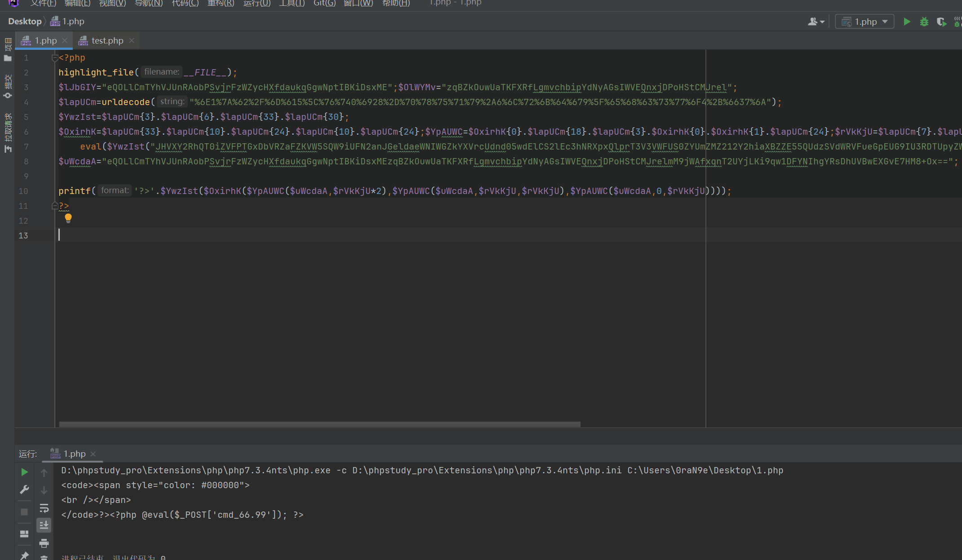962x560 pixels.
Task: Toggle soft-wrap in the Run console
Action: (x=44, y=508)
